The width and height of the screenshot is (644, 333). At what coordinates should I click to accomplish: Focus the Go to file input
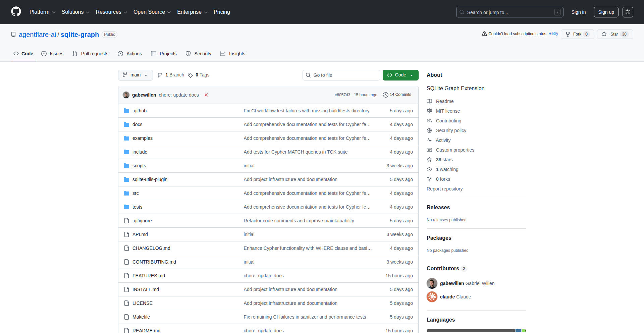coord(341,75)
